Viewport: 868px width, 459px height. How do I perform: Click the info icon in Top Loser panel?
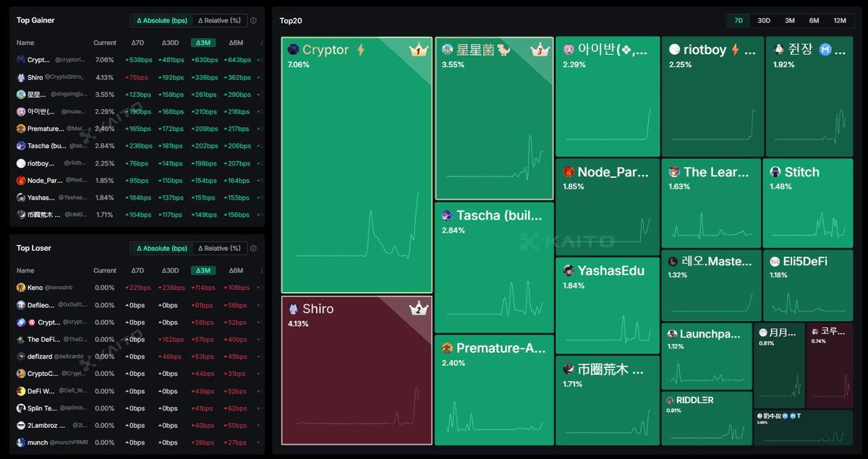coord(253,249)
